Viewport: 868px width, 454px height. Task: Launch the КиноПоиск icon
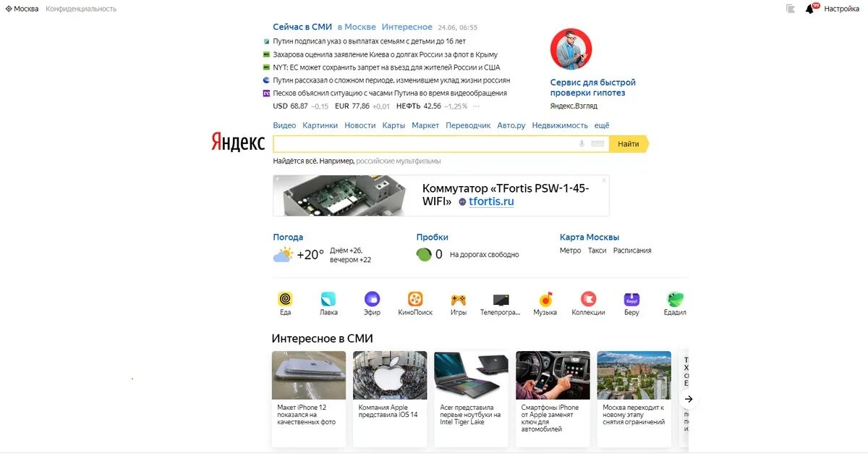(415, 299)
